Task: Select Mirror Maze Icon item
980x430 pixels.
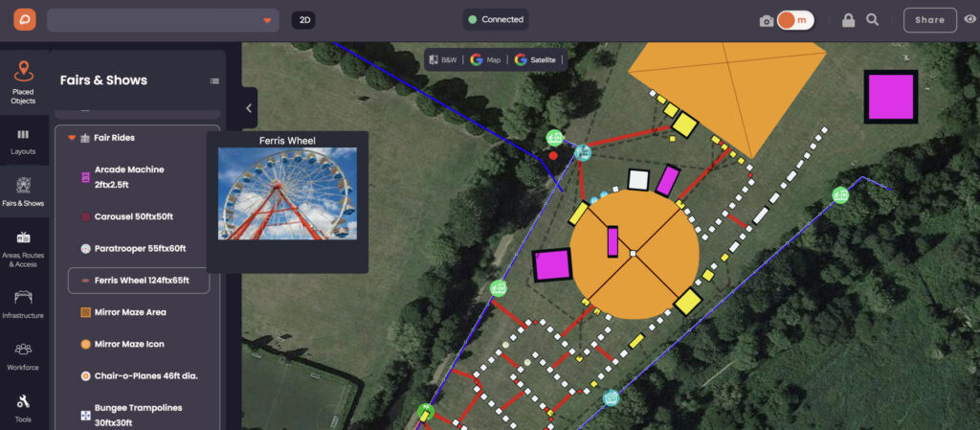Action: tap(138, 344)
